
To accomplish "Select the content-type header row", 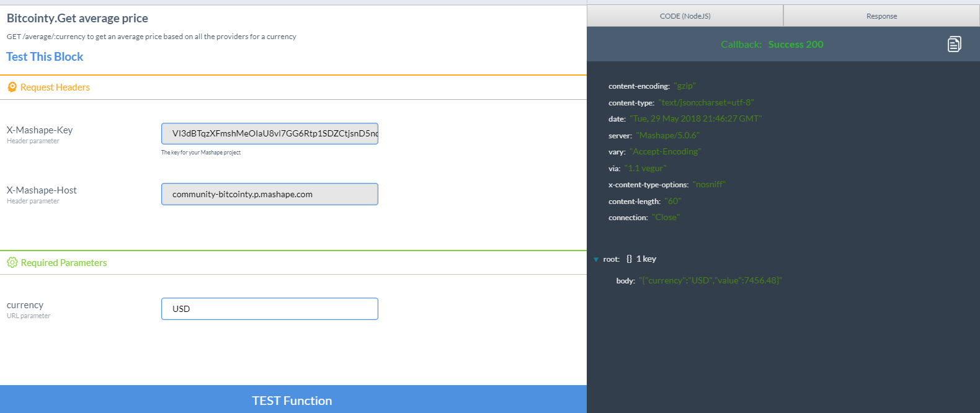I will click(682, 102).
